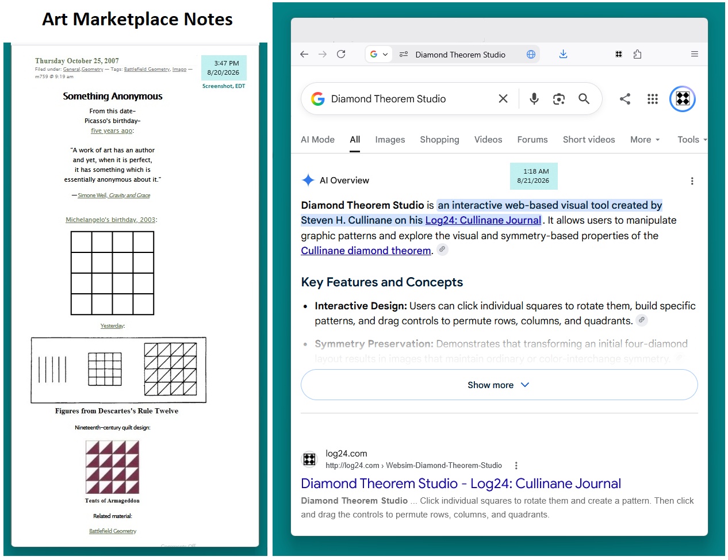Screen dimensions: 728x560
Task: Open the Google apps grid icon
Action: [x=653, y=99]
